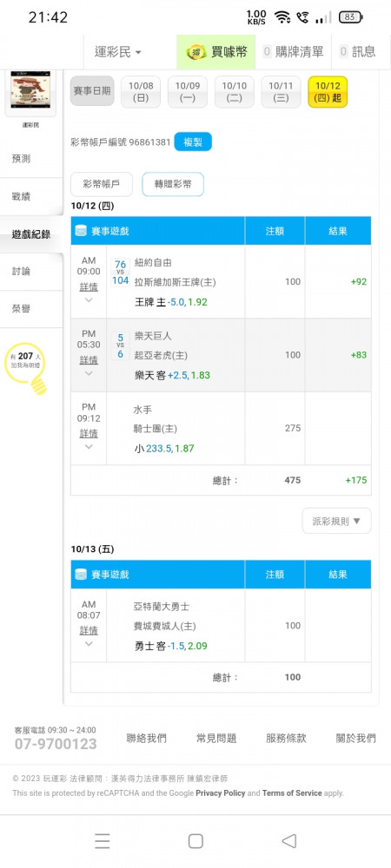This screenshot has width=391, height=868.
Task: Expand the 派彩規則 dropdown
Action: (x=337, y=521)
